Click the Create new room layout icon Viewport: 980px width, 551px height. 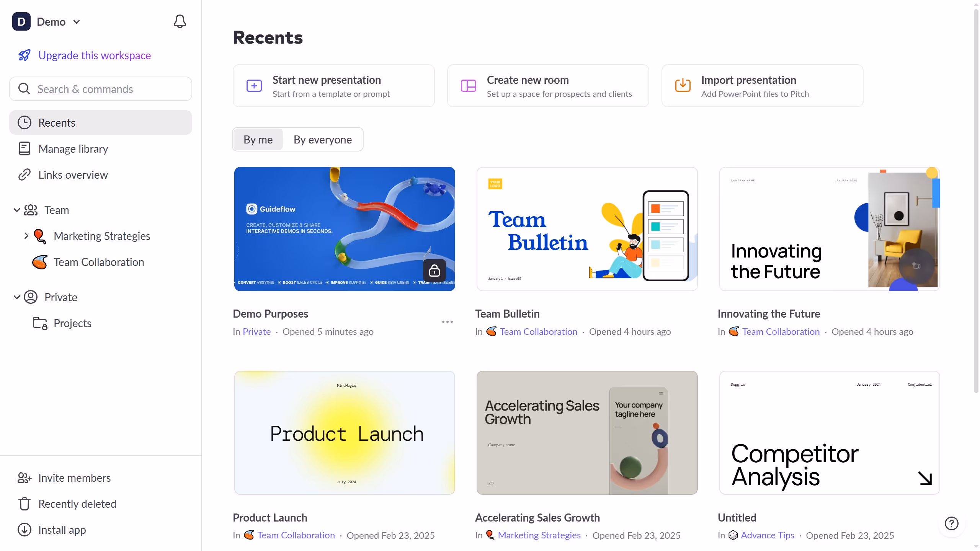468,86
